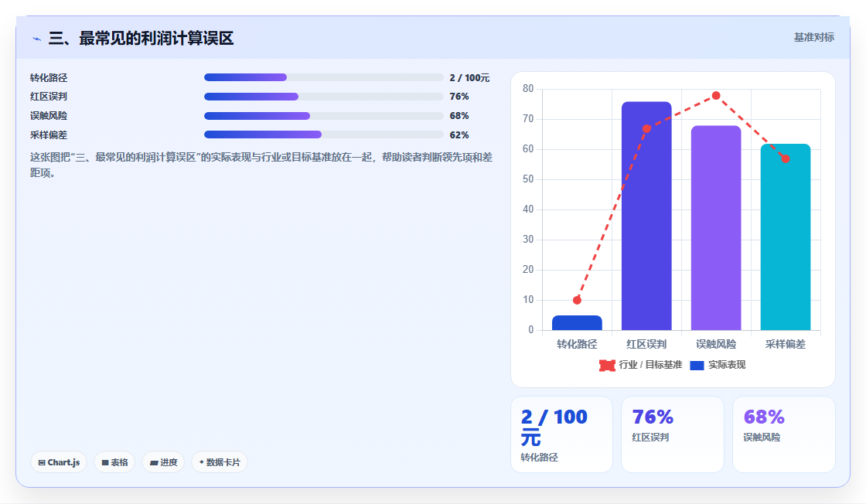Click the 基准对标 label in the header
Screen dimensions: 866x504
pyautogui.click(x=813, y=38)
